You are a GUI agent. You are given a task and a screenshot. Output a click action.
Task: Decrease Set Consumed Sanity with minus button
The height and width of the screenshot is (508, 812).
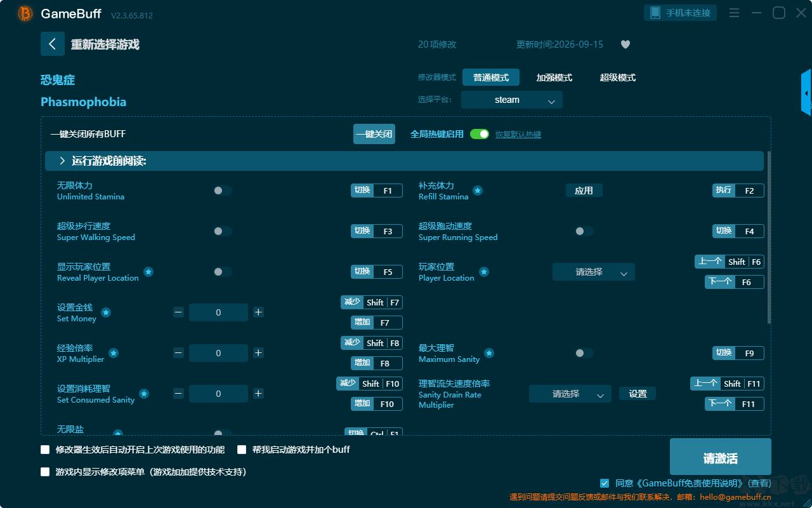(178, 394)
